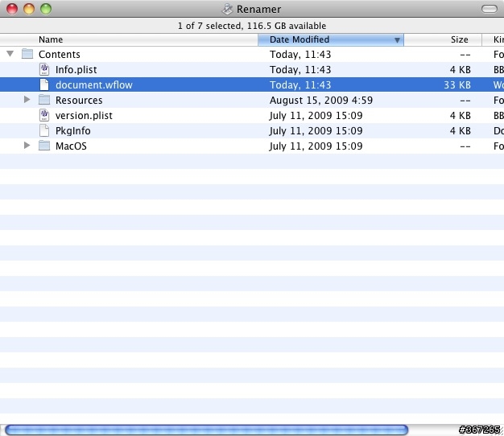Select the Contents folder name
The width and height of the screenshot is (504, 436).
coord(60,54)
